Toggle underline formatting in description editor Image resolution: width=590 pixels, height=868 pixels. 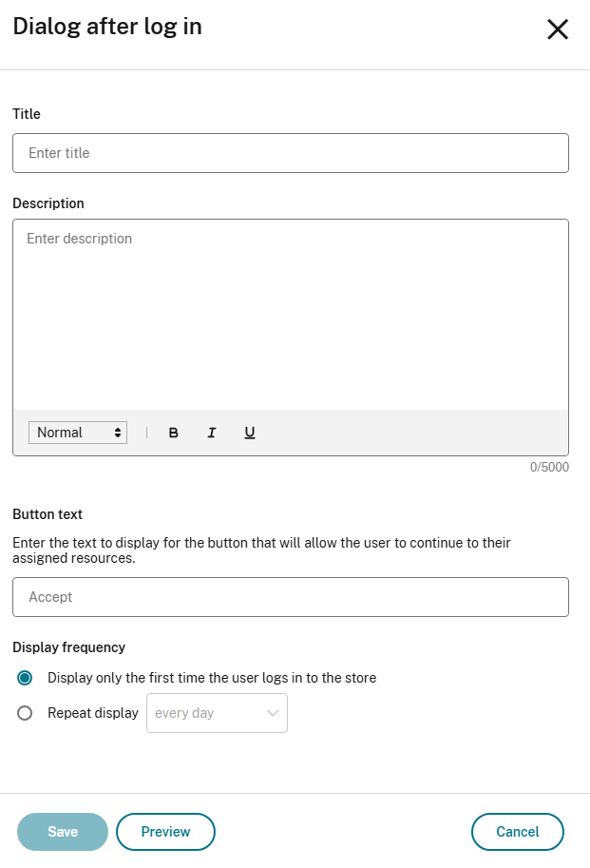[x=250, y=433]
